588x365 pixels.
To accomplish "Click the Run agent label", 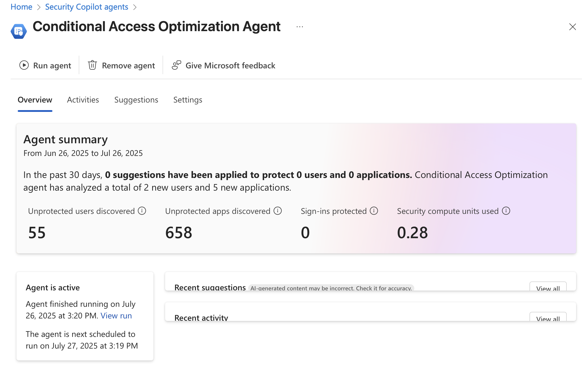I will click(52, 66).
